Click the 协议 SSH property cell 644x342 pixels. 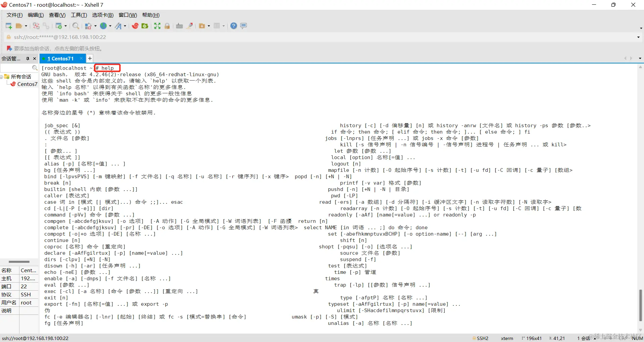[x=29, y=295]
